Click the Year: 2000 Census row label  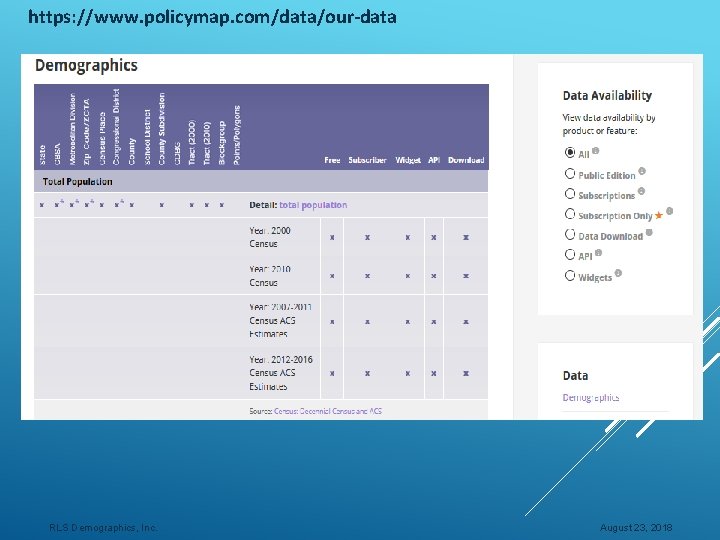point(270,237)
